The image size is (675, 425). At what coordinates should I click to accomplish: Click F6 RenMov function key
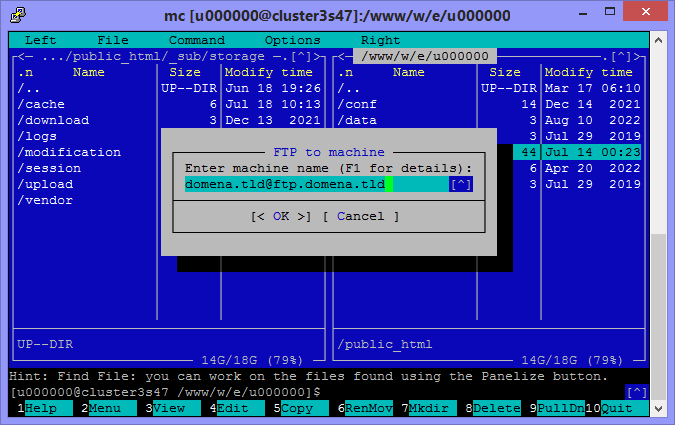click(x=365, y=408)
